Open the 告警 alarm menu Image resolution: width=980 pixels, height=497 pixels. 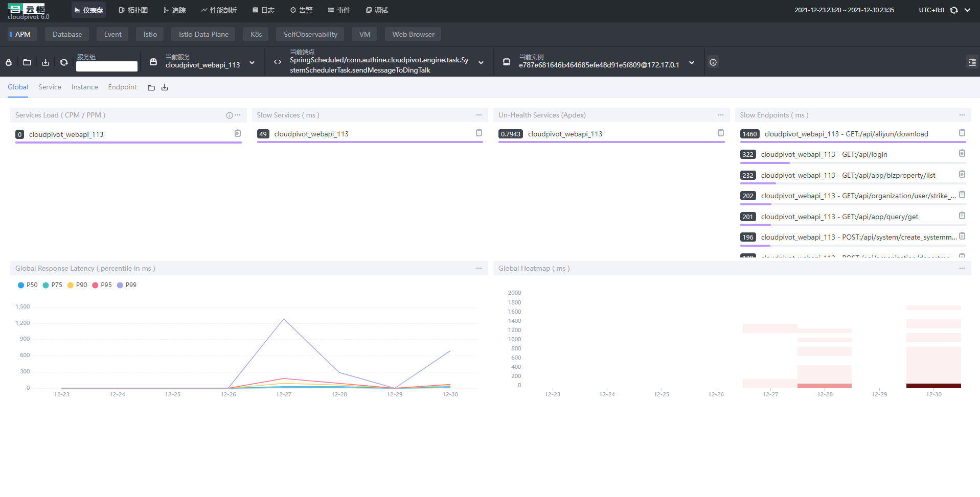click(x=301, y=10)
